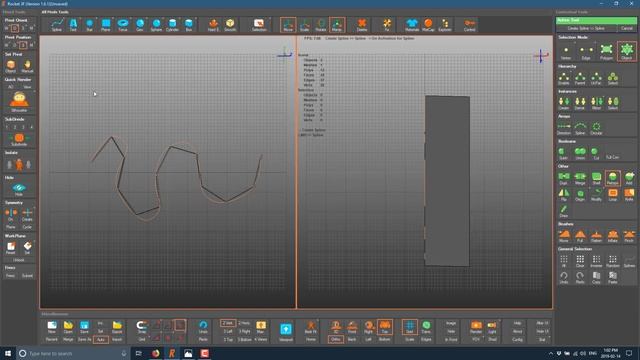Open the MatCap icon
The height and width of the screenshot is (360, 640).
(428, 24)
